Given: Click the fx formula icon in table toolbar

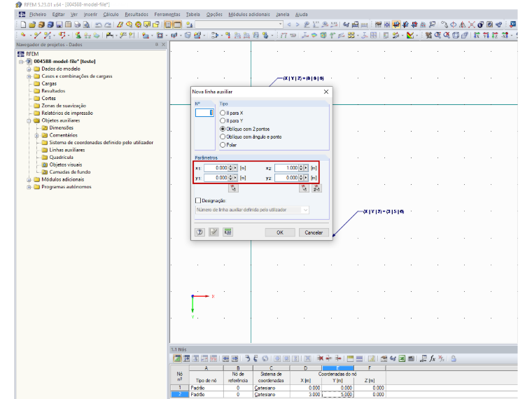Looking at the screenshot, I should [433, 358].
